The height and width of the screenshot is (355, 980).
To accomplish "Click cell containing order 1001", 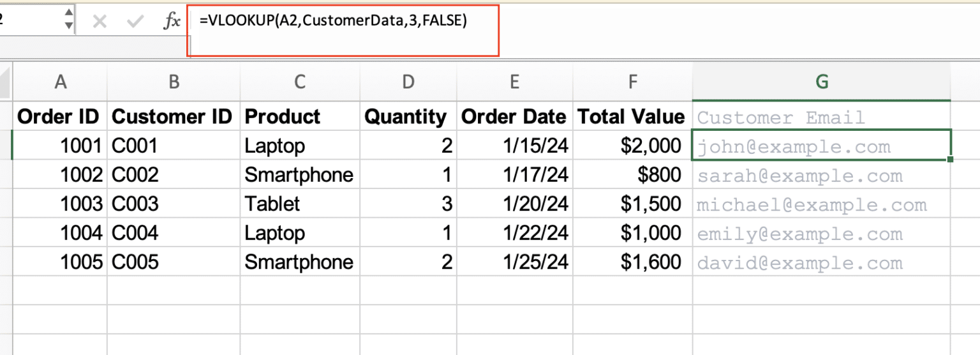I will click(x=60, y=146).
